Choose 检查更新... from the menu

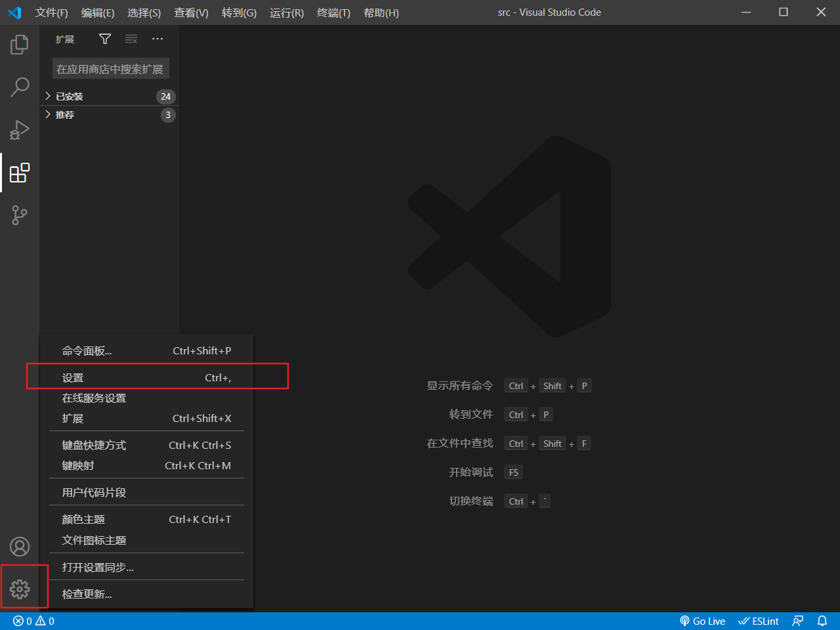147,595
